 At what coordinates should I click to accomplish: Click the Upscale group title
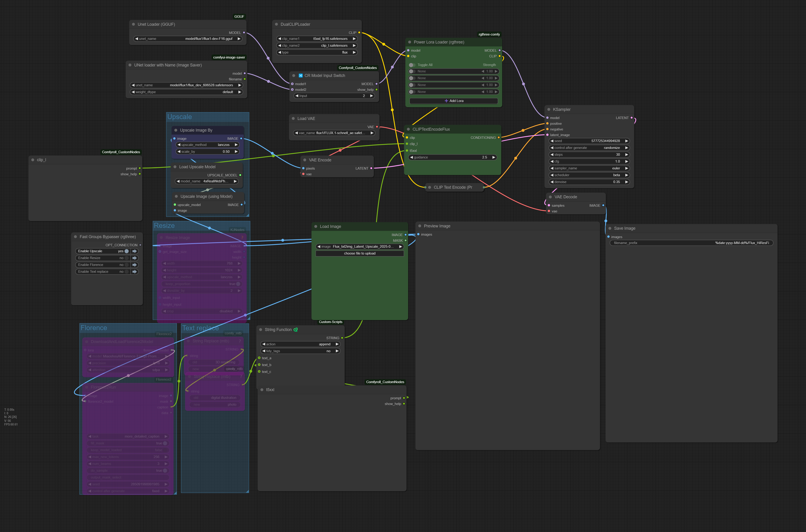coord(179,117)
